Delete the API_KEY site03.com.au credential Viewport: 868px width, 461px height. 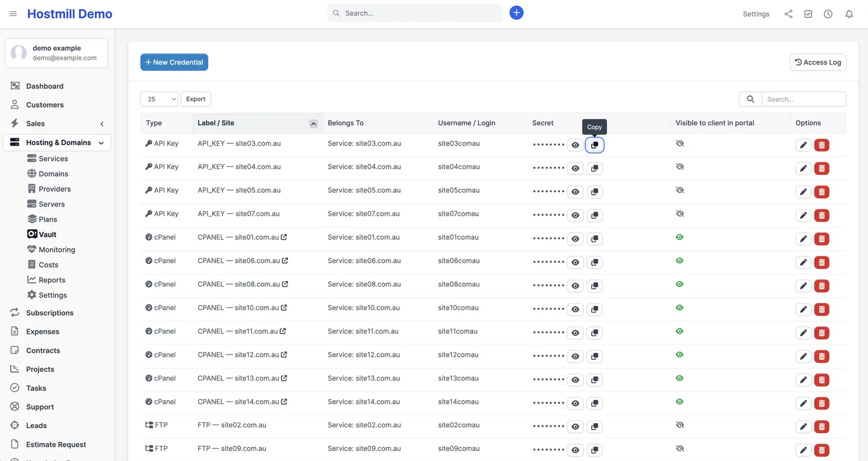(x=822, y=145)
